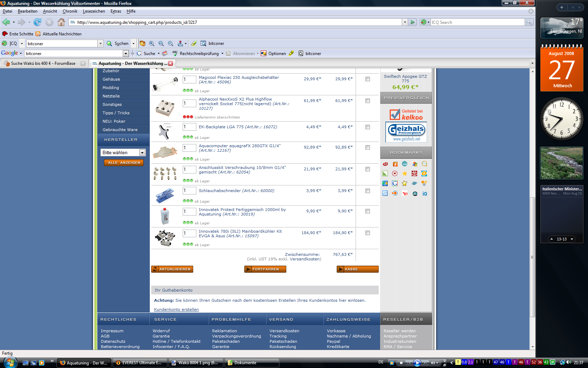The width and height of the screenshot is (588, 368).
Task: Click the landscape photo in the sidebar slideshow gadget
Action: coord(562,163)
